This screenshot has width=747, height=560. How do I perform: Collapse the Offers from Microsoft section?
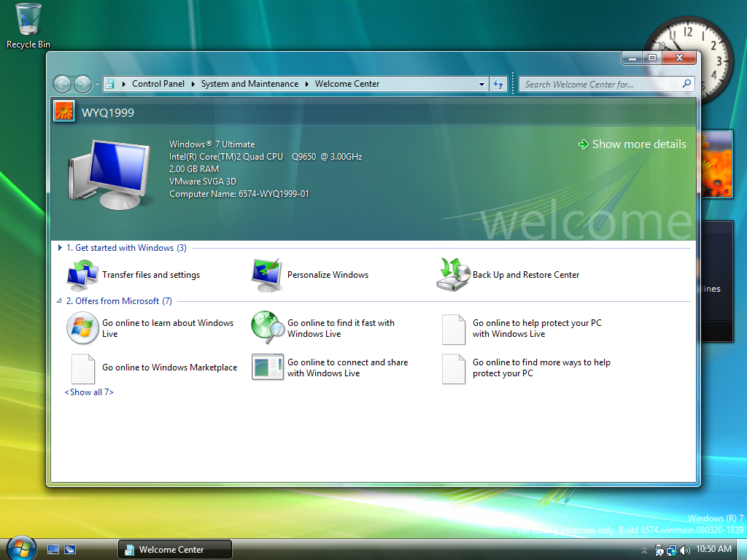(x=60, y=301)
